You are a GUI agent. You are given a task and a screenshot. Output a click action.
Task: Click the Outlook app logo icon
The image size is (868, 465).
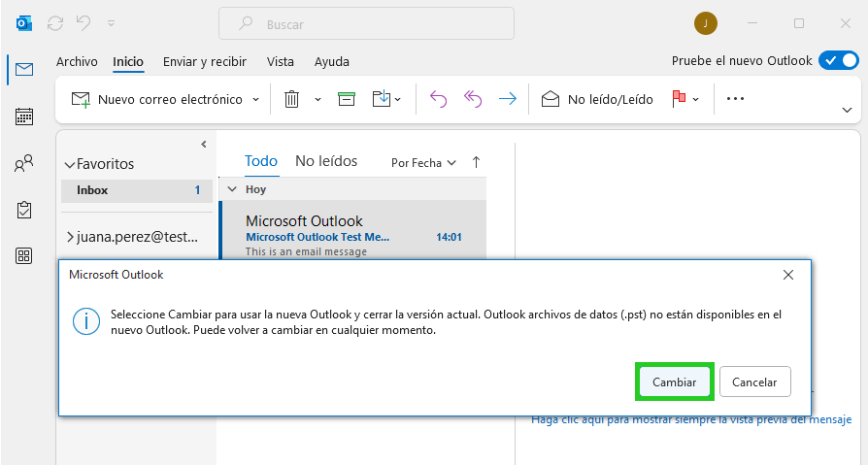tap(24, 24)
